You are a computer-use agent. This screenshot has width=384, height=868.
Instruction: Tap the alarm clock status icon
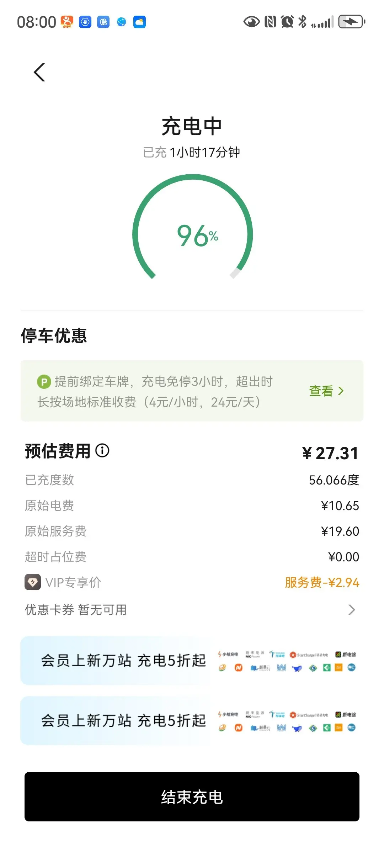(287, 22)
